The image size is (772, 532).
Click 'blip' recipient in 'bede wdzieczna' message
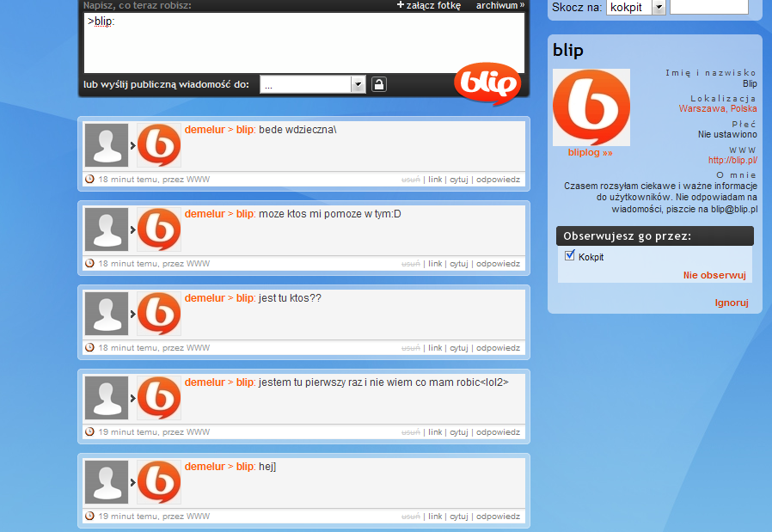click(245, 130)
